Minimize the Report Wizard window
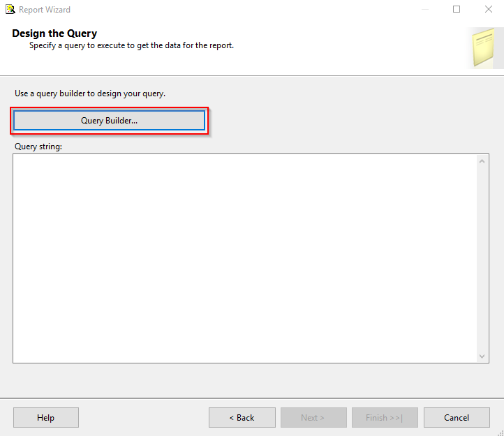Screen dimensions: 504x436 tap(425, 9)
